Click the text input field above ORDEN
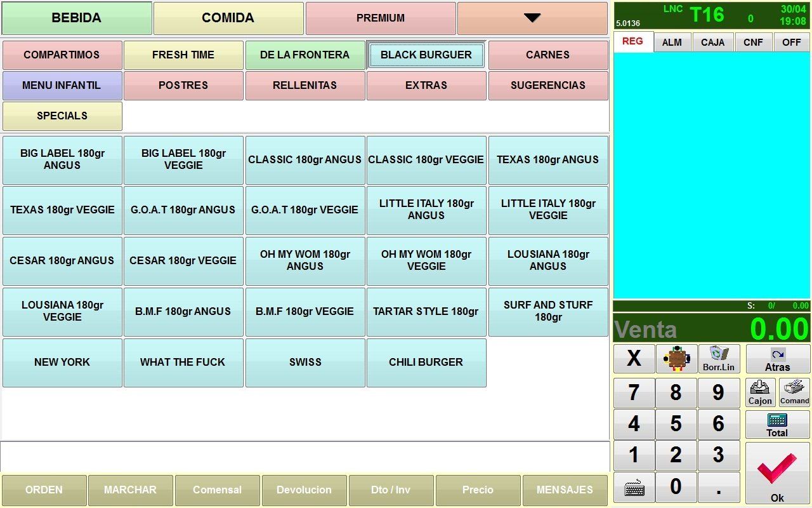The height and width of the screenshot is (508, 812). point(305,457)
